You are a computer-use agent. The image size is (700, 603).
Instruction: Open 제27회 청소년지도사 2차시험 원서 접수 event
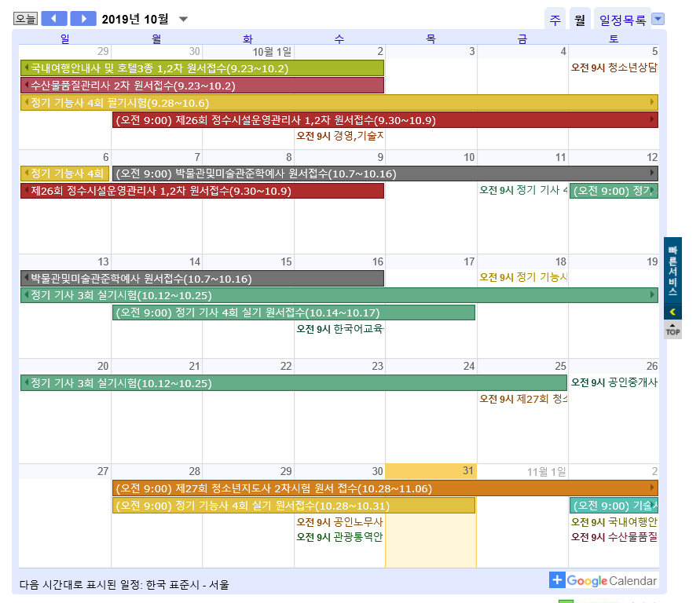385,488
